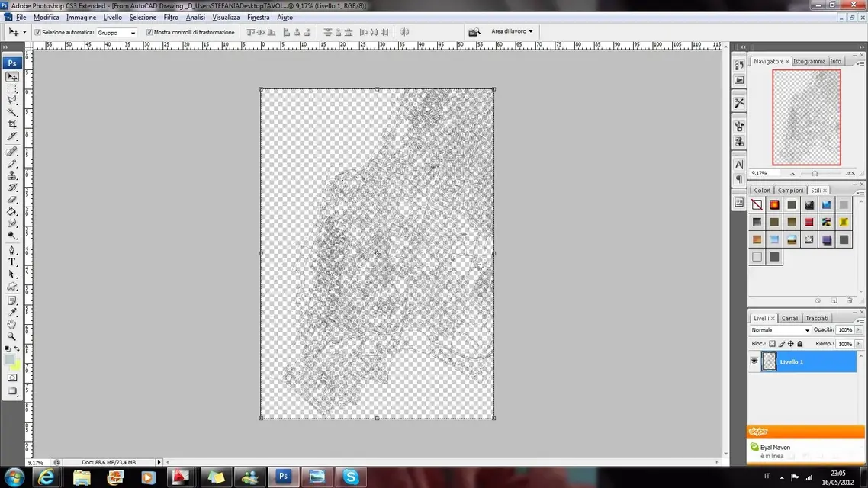
Task: Click the trash icon in Stili panel
Action: 850,301
